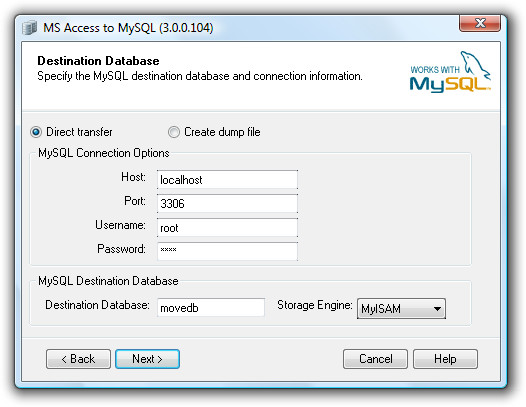Click into the Host field containing localhost
The width and height of the screenshot is (526, 407).
click(x=227, y=180)
